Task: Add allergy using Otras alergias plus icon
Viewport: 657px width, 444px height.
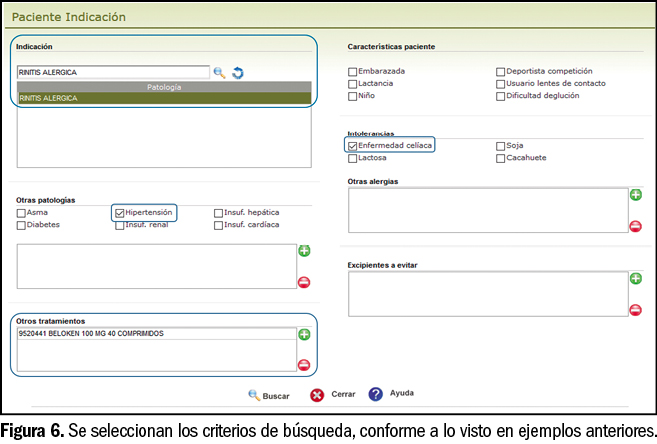Action: click(x=635, y=195)
